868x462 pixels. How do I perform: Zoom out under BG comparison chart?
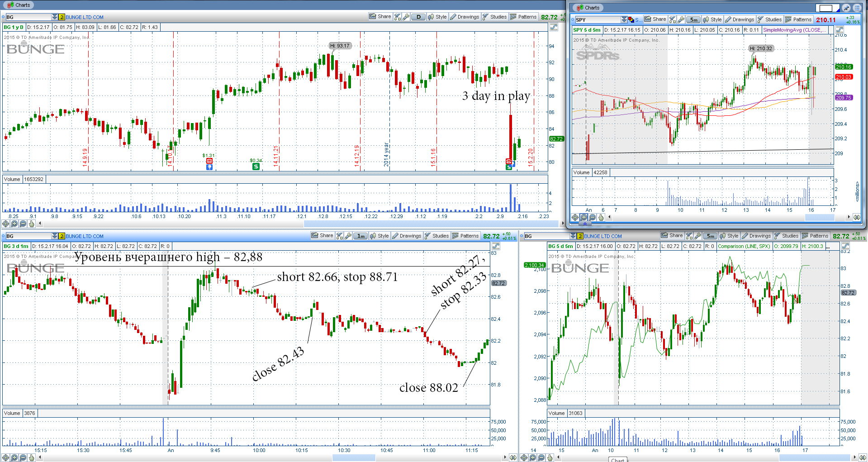coord(541,457)
